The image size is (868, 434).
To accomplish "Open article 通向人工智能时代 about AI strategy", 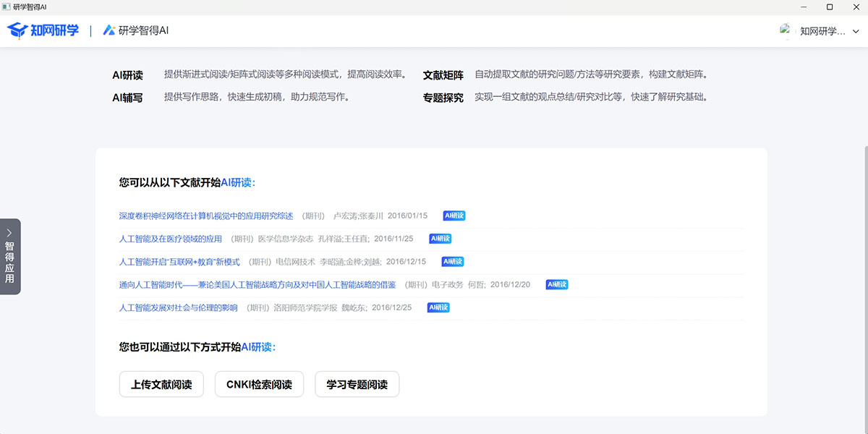I will (258, 285).
